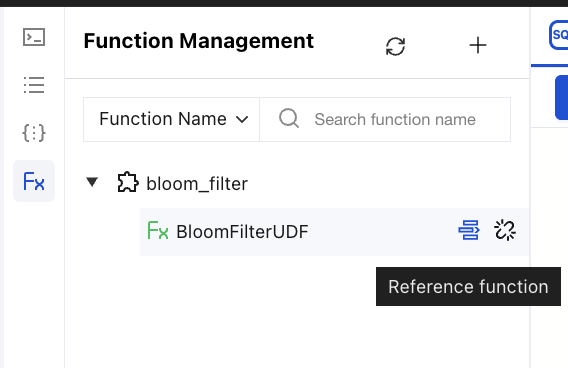The image size is (568, 368).
Task: Select the bloom_filter package entry
Action: pyautogui.click(x=197, y=184)
